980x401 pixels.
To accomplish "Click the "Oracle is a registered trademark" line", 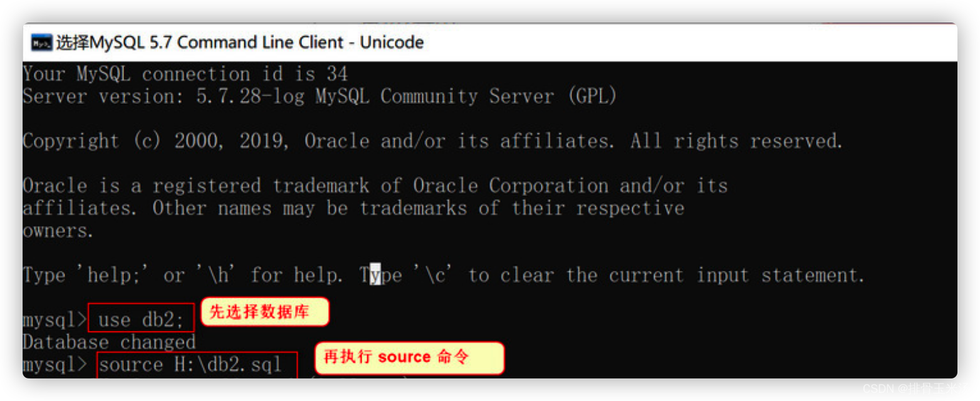I will click(375, 185).
